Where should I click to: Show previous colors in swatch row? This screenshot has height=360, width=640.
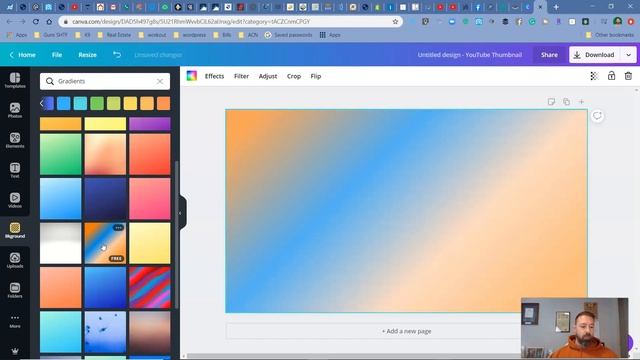pos(42,103)
